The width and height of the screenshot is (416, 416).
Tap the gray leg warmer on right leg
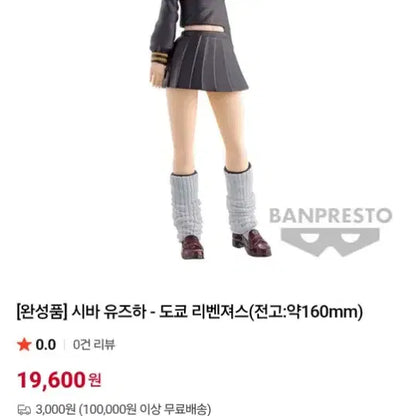241,199
